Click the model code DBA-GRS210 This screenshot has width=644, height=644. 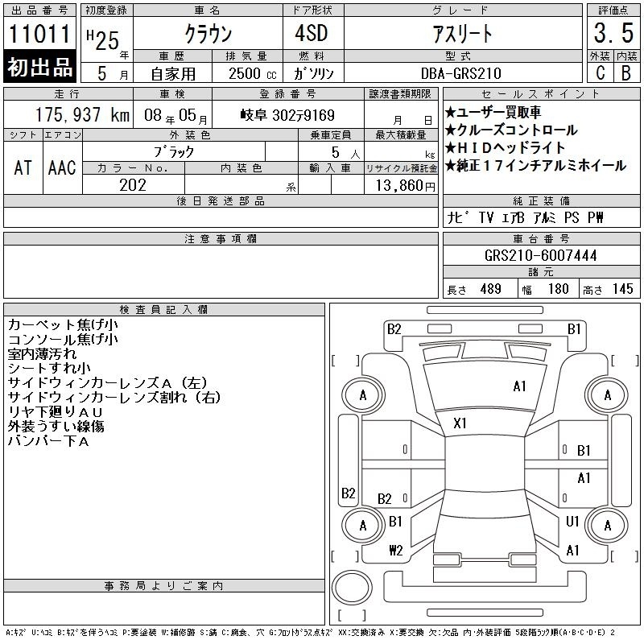[x=462, y=73]
